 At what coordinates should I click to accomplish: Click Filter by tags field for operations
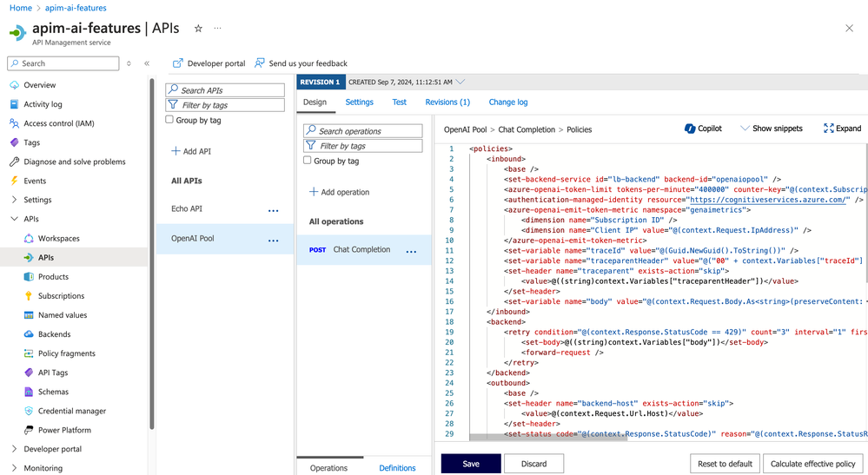click(x=363, y=146)
